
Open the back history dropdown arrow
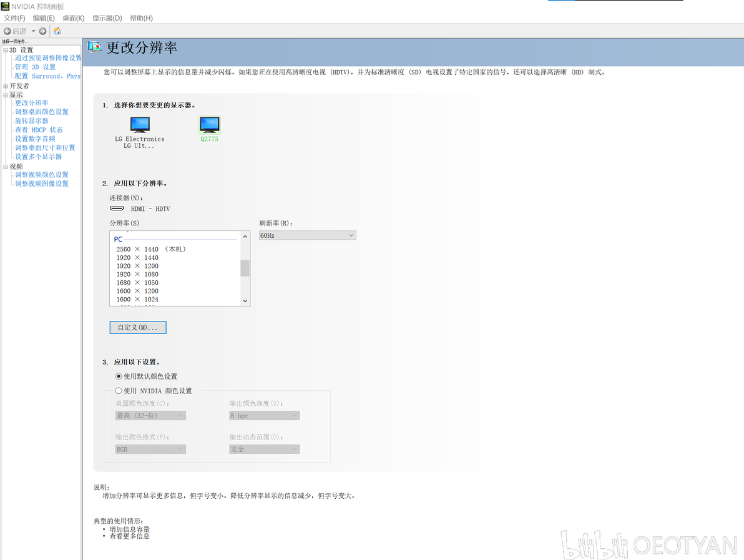click(33, 31)
